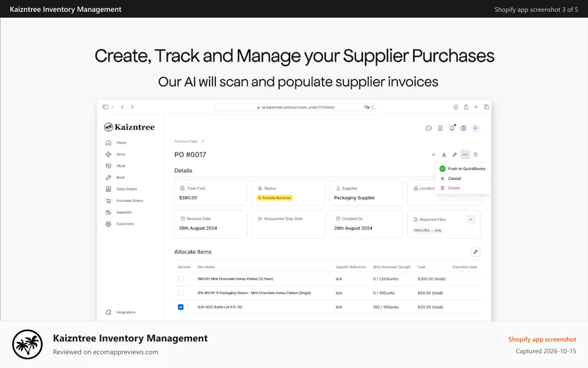This screenshot has width=588, height=368.
Task: Open Sales Orders in the sidebar
Action: (x=121, y=189)
